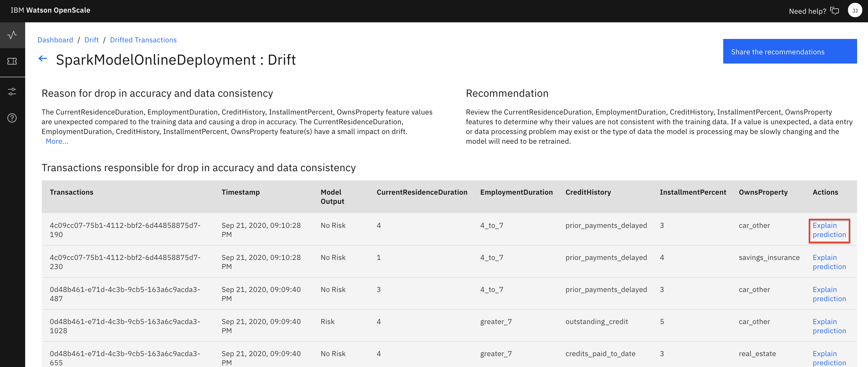The height and width of the screenshot is (367, 868).
Task: Navigate to Dashboard via breadcrumb
Action: (x=55, y=40)
